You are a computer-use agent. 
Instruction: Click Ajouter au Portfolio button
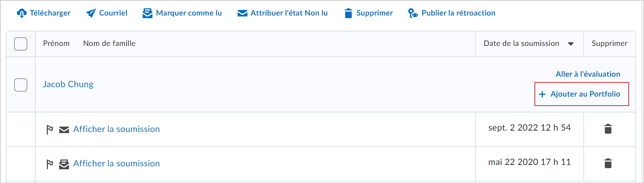click(x=582, y=94)
